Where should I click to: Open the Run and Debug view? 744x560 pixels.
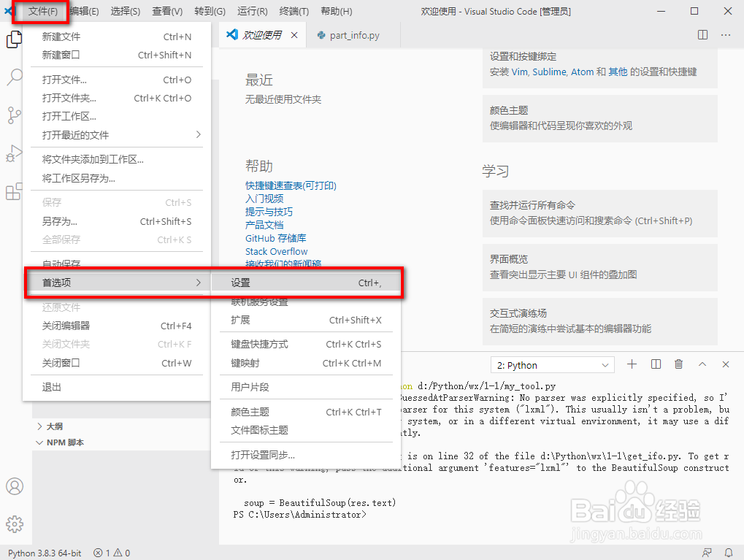(14, 154)
